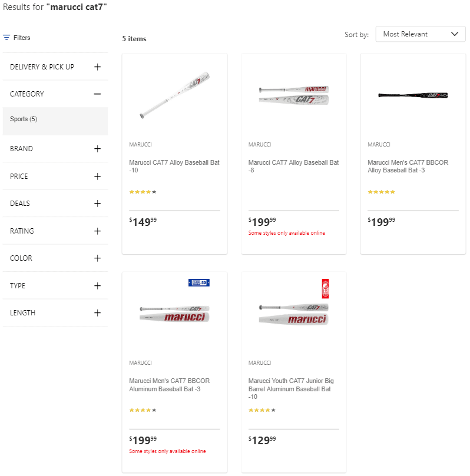Screen dimensions: 470x476
Task: Select the Sports (5) category
Action: click(24, 119)
